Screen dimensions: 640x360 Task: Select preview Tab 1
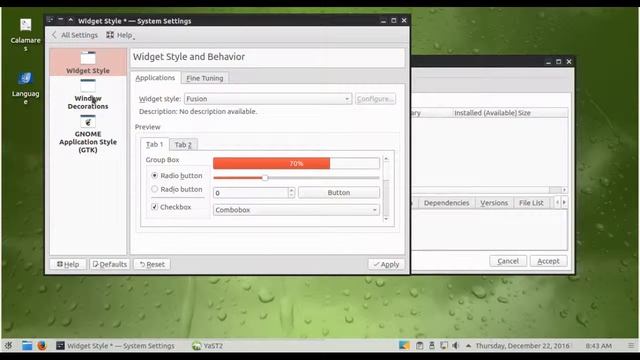pos(154,144)
